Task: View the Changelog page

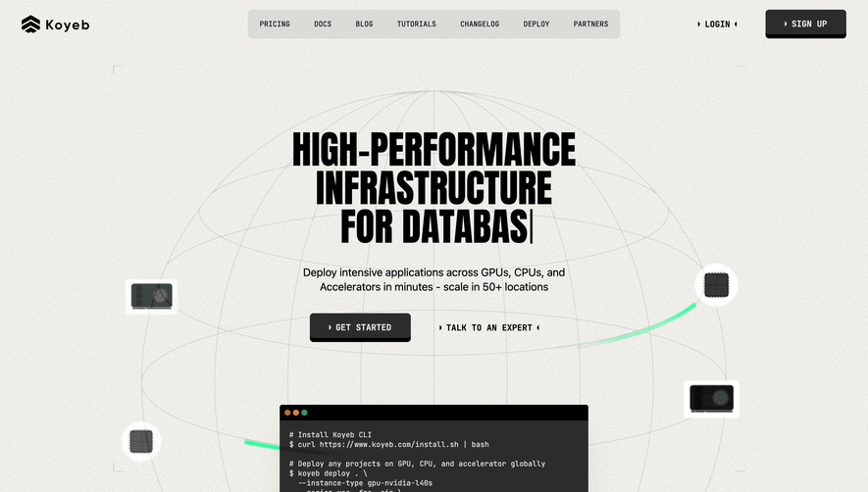Action: [480, 24]
